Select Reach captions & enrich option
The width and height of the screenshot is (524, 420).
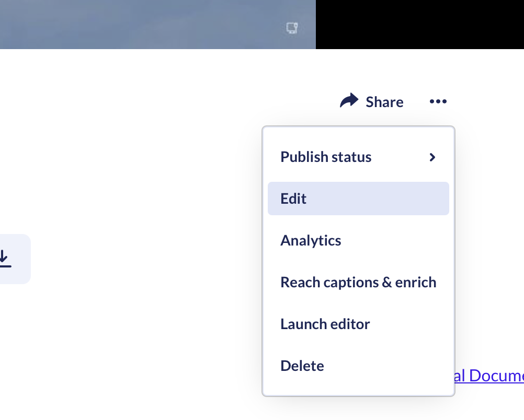click(x=358, y=283)
